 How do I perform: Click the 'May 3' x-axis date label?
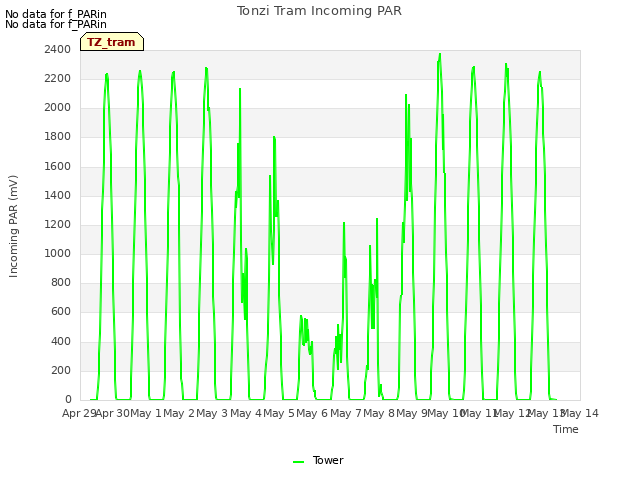pyautogui.click(x=212, y=413)
